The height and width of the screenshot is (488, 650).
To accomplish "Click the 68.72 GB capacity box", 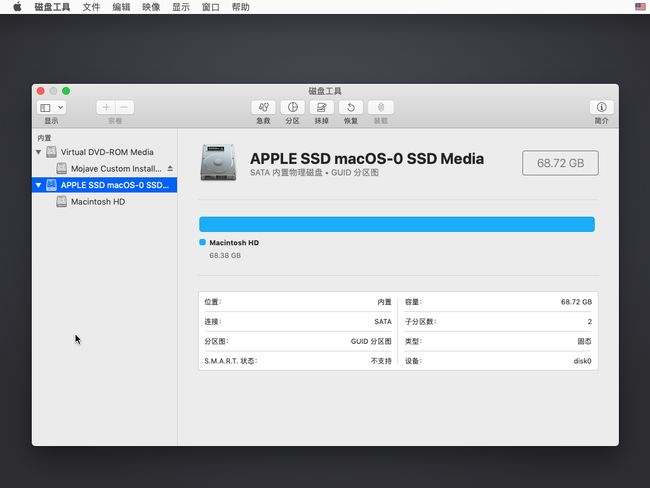I will point(560,163).
